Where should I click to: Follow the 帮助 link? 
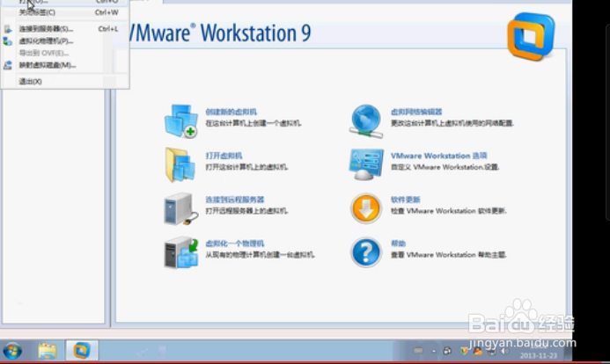[398, 244]
